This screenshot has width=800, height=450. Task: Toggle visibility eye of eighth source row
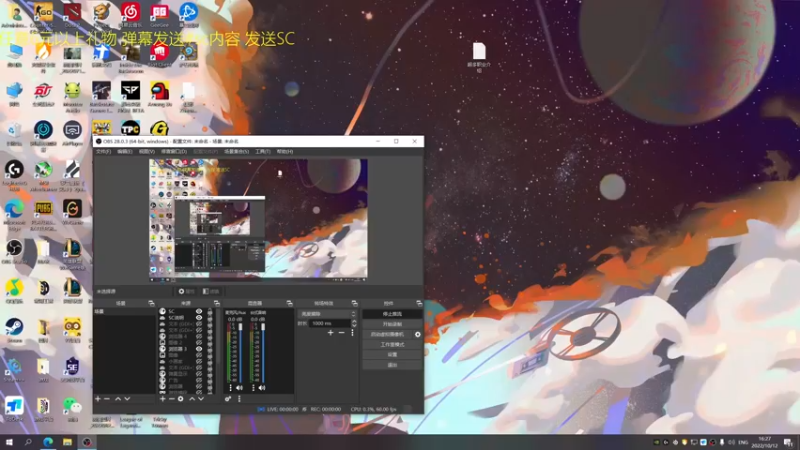point(199,355)
